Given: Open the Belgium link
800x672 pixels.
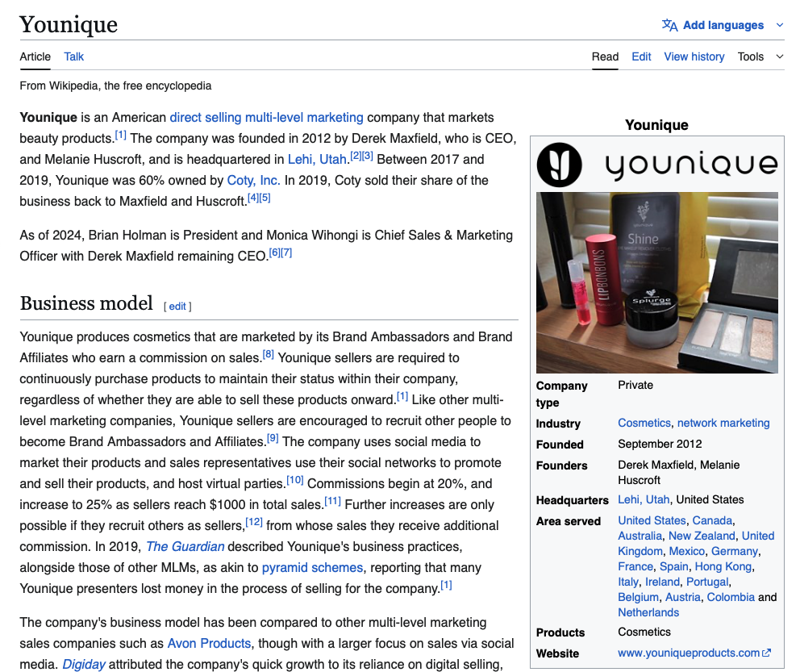Looking at the screenshot, I should tap(638, 597).
